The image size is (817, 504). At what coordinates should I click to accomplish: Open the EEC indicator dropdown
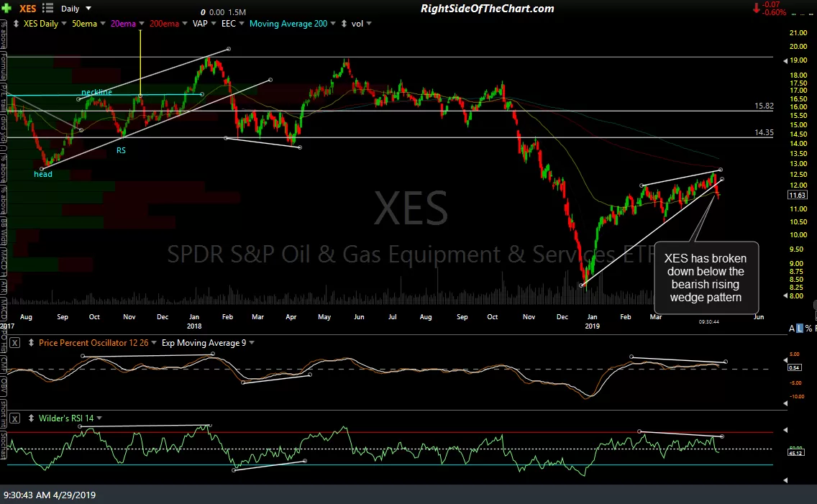(x=241, y=24)
